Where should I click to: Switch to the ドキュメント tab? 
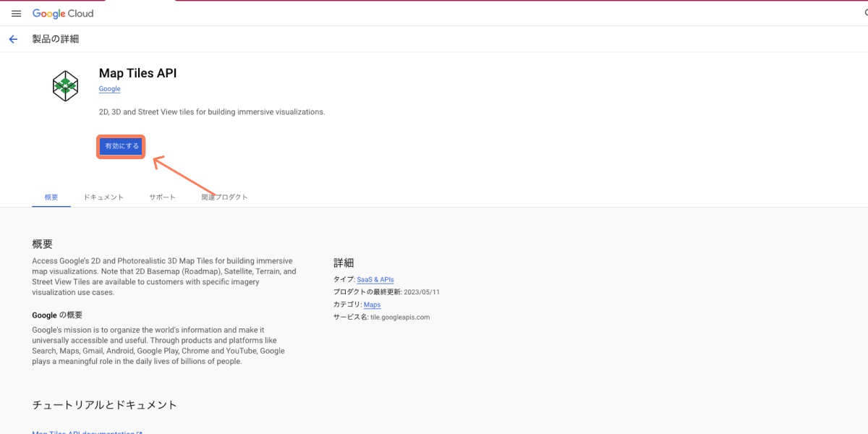[x=103, y=197]
